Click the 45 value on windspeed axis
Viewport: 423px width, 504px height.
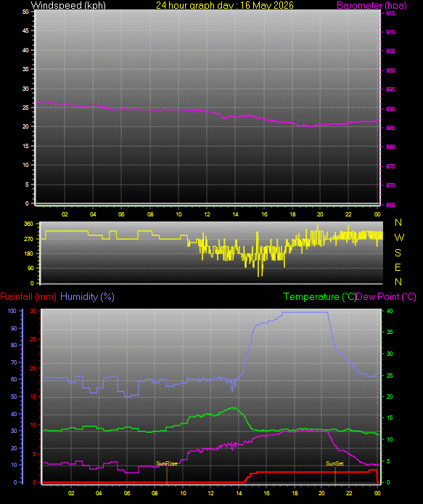click(25, 31)
